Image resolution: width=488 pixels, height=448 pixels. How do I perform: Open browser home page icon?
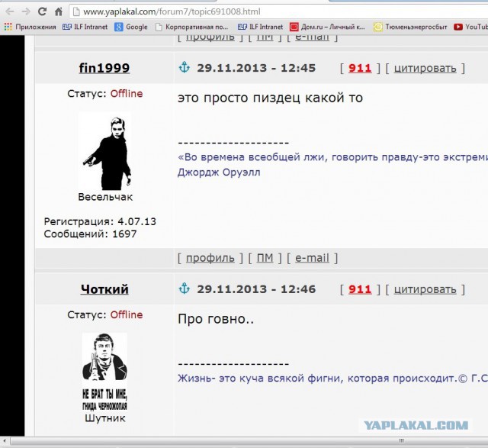[59, 12]
